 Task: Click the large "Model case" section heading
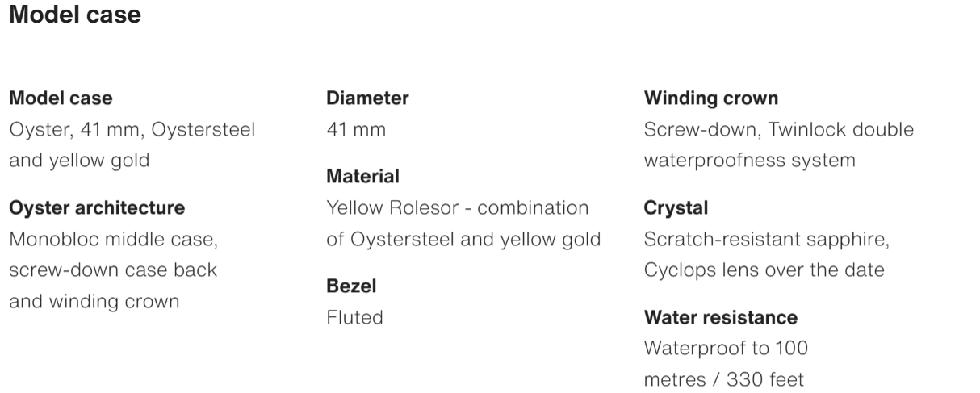tap(74, 16)
